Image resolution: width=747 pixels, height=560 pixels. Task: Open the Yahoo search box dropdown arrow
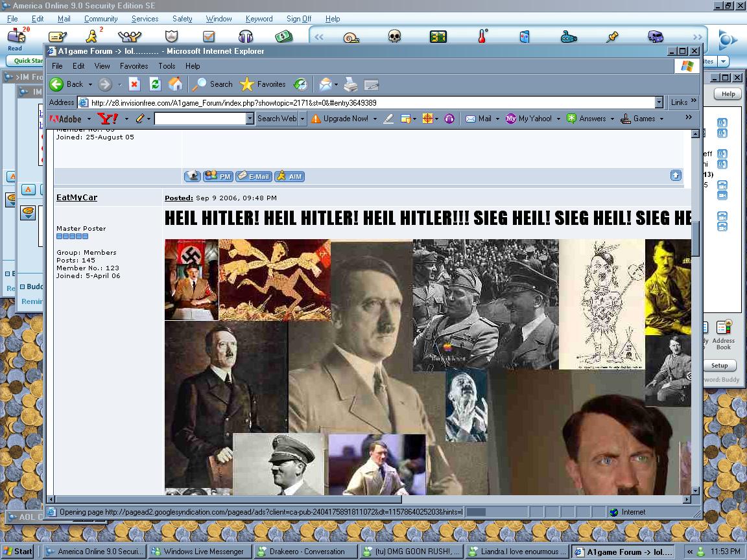tap(250, 119)
